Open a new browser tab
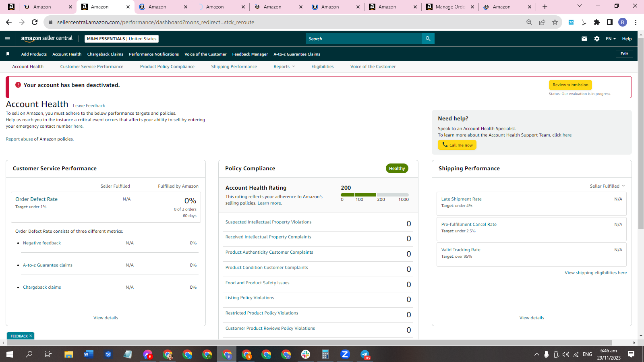Image resolution: width=644 pixels, height=362 pixels. point(545,7)
